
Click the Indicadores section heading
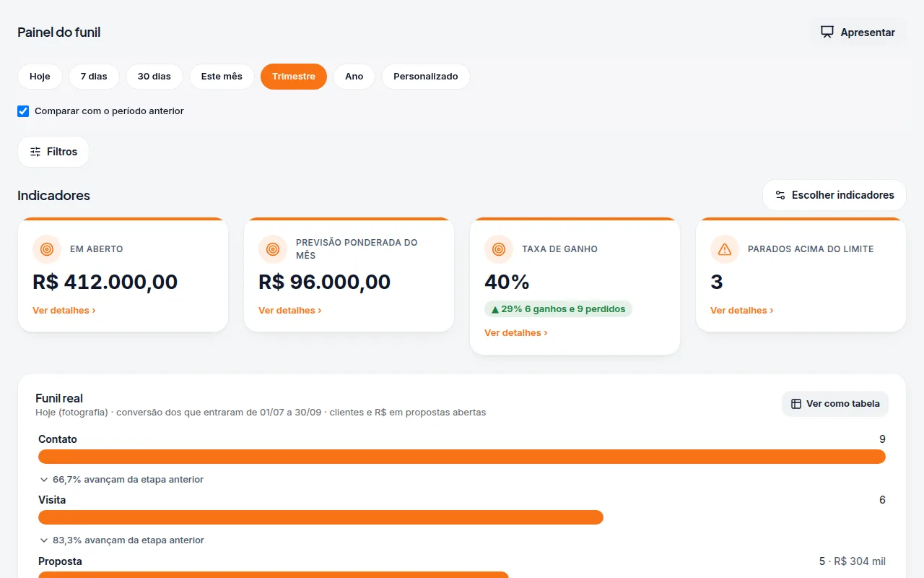click(x=54, y=195)
